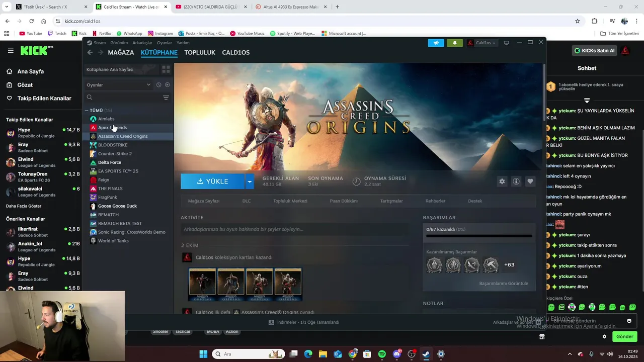This screenshot has width=644, height=362.
Task: Open File Explorer from taskbar
Action: pyautogui.click(x=323, y=354)
